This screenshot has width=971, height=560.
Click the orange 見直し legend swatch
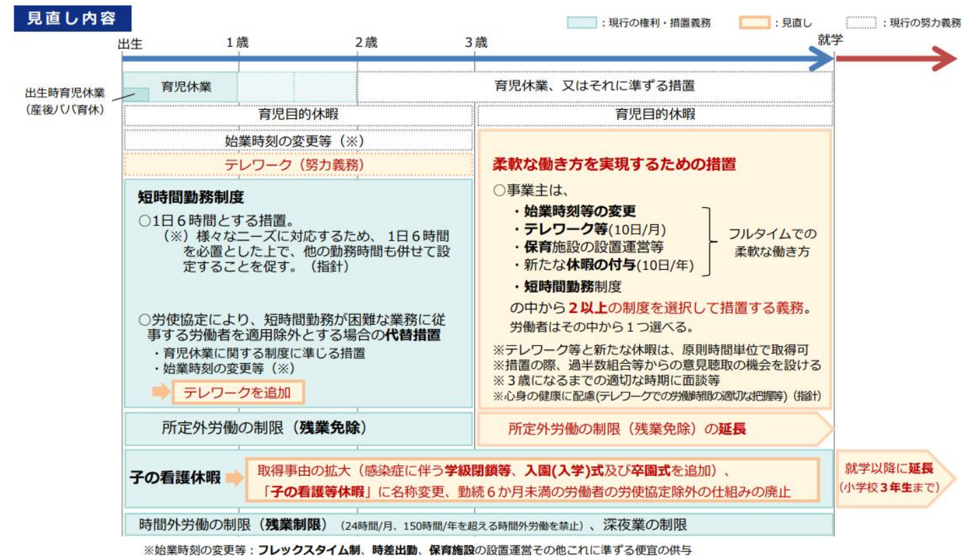754,22
